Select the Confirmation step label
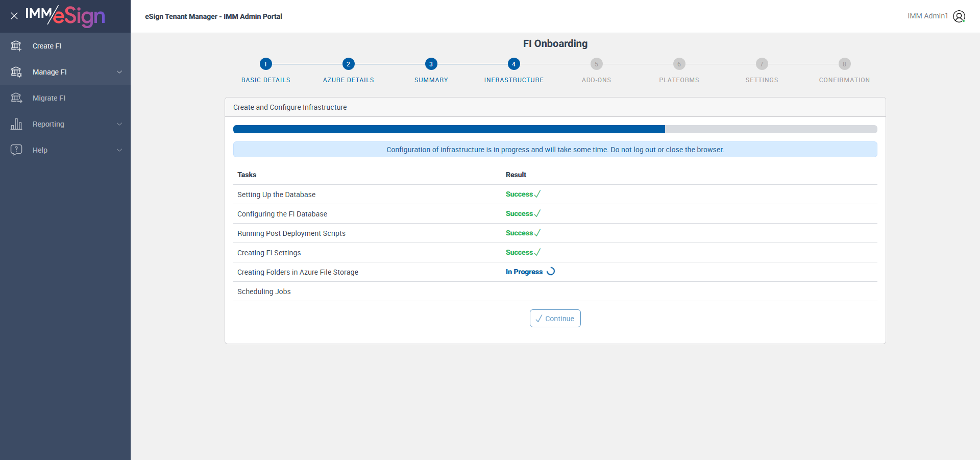Image resolution: width=980 pixels, height=460 pixels. (x=845, y=80)
